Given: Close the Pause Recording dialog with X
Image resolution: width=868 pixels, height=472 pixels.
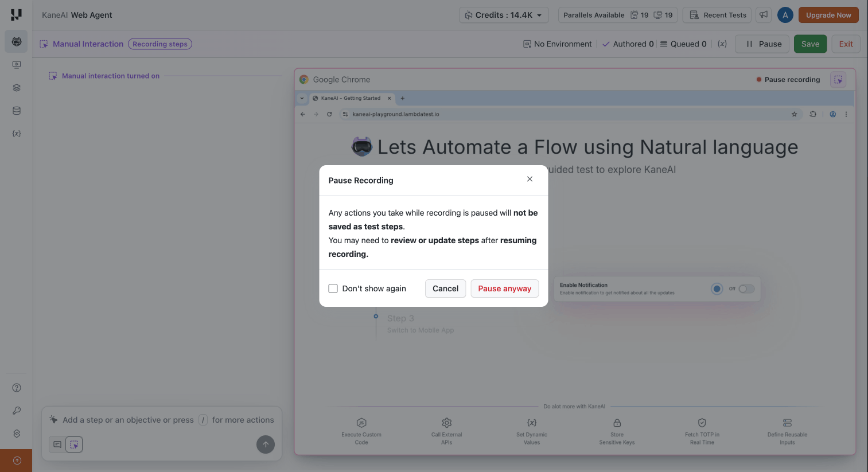Looking at the screenshot, I should (530, 180).
